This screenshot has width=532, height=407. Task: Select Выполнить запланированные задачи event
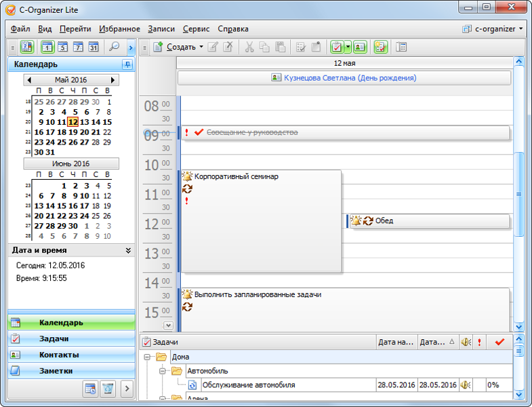point(346,309)
